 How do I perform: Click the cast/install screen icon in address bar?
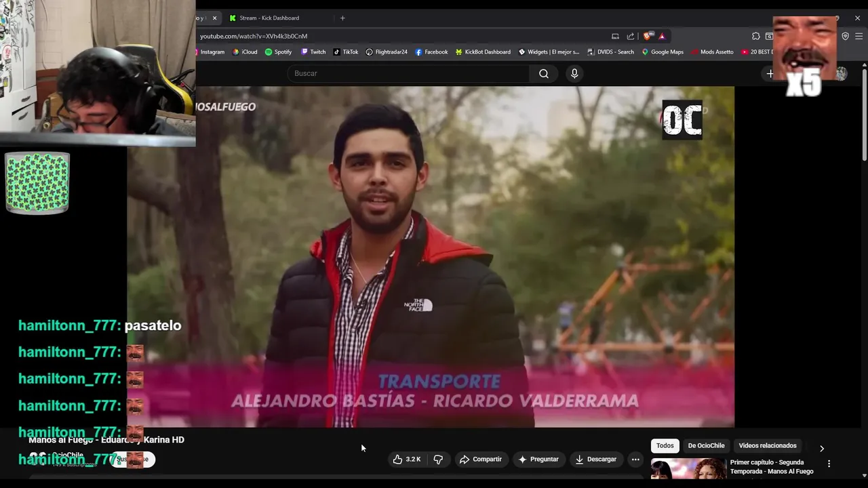[x=615, y=36]
